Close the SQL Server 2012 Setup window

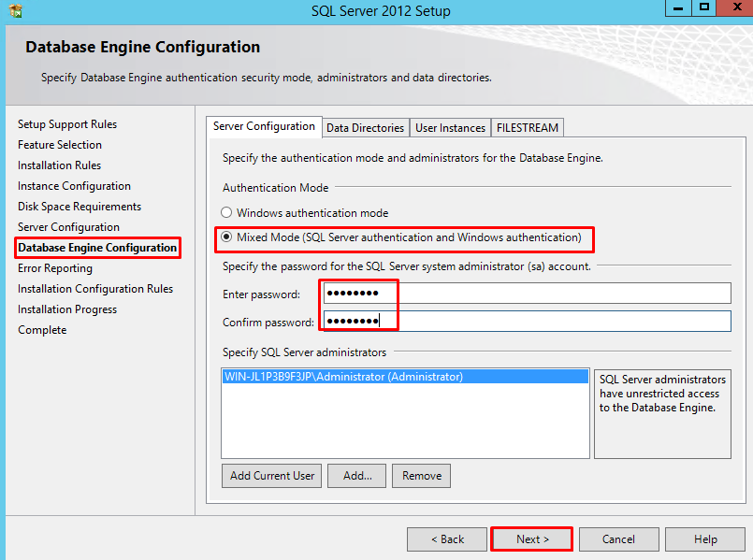point(735,8)
